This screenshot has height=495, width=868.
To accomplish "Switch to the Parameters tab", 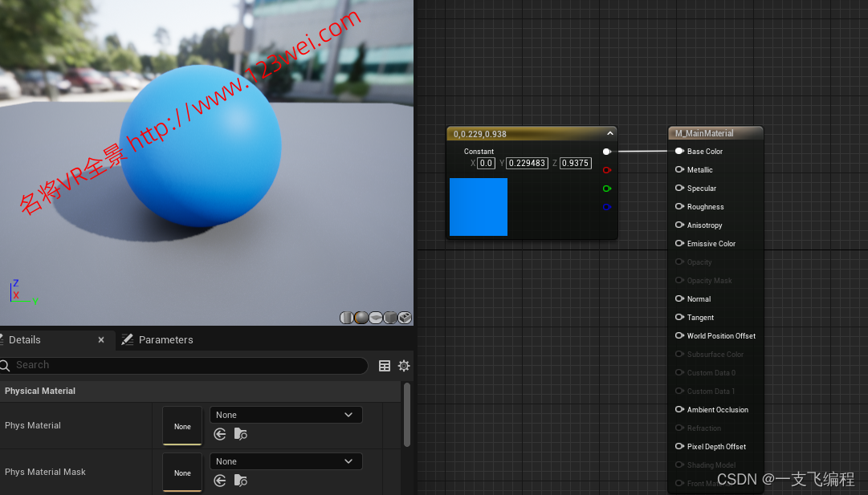I will 157,340.
